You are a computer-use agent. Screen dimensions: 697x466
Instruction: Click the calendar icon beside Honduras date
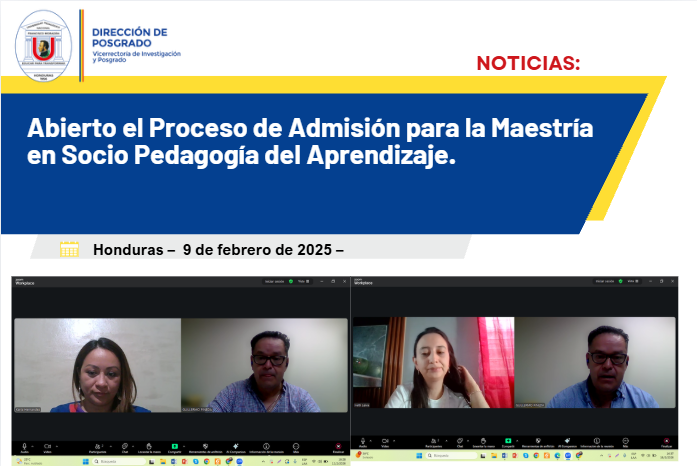tap(69, 249)
